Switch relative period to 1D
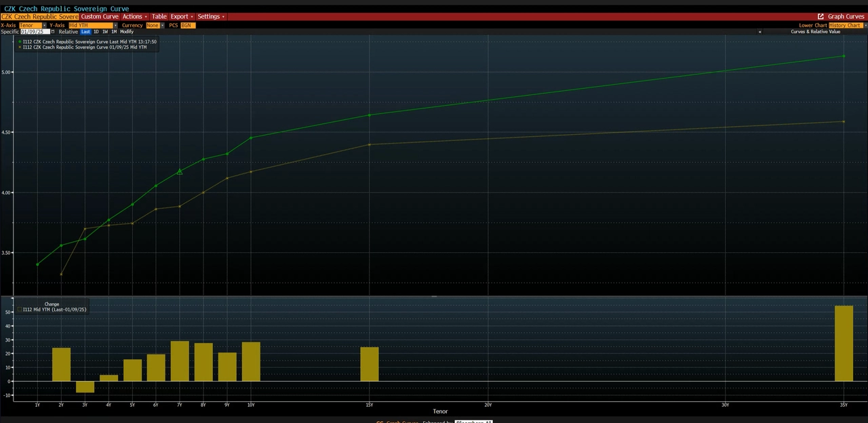868x423 pixels. click(x=96, y=32)
